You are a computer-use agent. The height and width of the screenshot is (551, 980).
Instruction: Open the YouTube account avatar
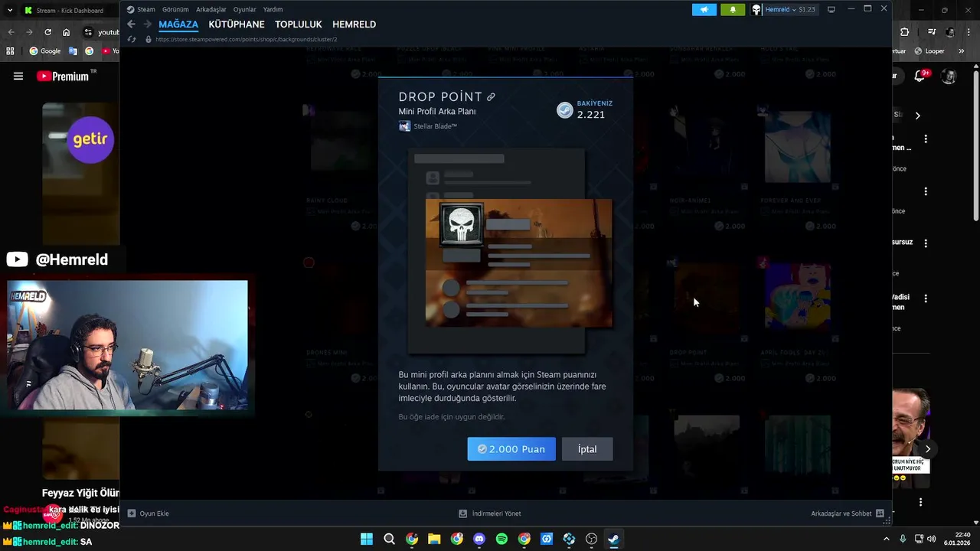[x=949, y=76]
